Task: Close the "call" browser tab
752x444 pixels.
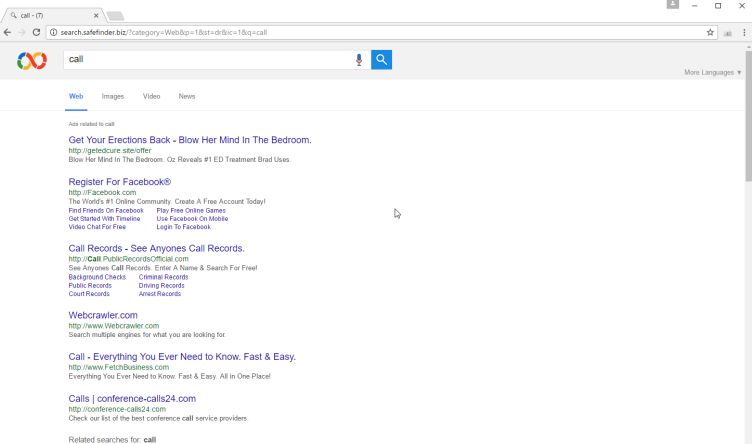Action: 97,16
